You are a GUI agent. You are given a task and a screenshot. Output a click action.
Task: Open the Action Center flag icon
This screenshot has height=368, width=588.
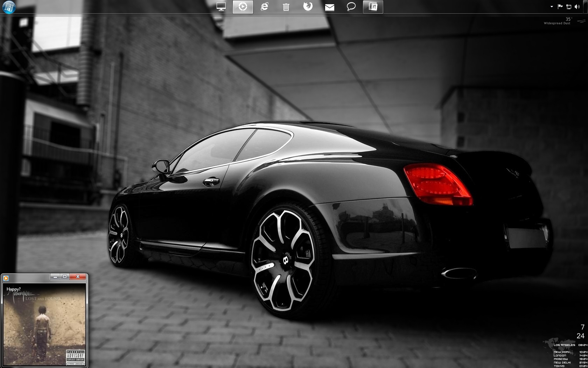point(560,7)
